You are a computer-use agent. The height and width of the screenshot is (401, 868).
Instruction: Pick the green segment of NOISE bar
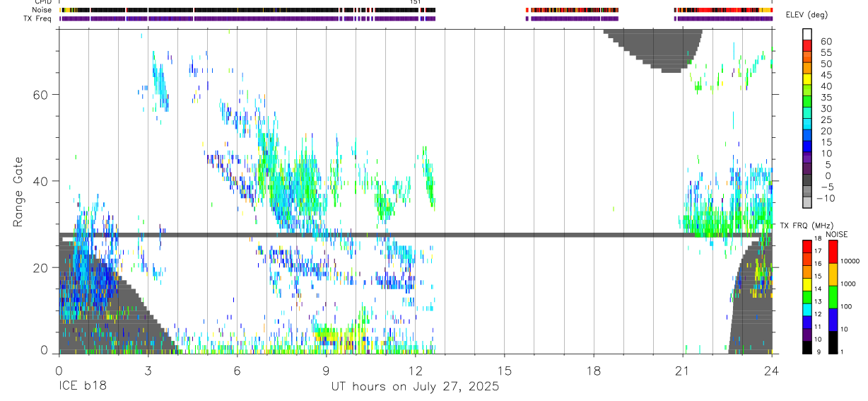click(833, 297)
